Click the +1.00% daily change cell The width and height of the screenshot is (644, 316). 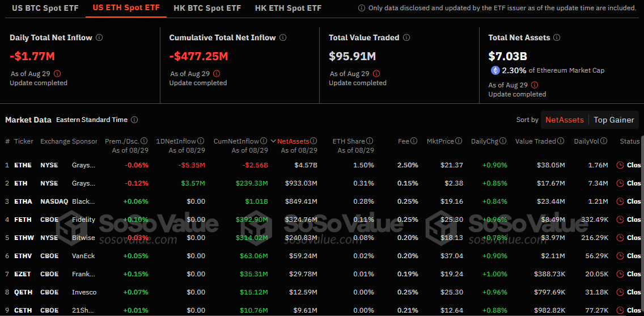coord(494,273)
